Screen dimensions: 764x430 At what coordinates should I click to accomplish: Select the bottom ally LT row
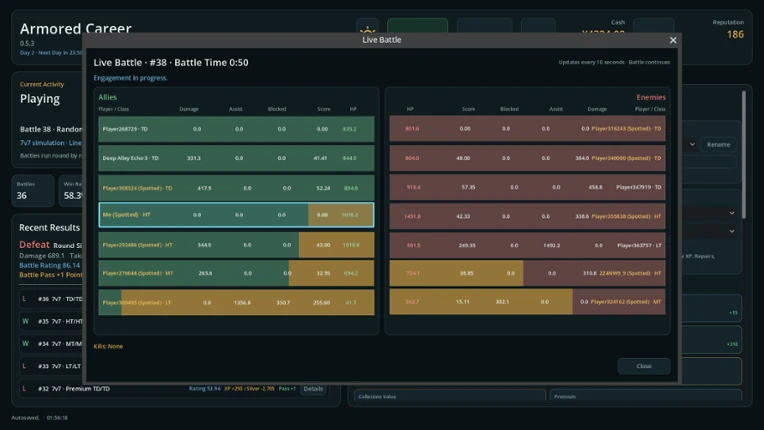tap(236, 302)
